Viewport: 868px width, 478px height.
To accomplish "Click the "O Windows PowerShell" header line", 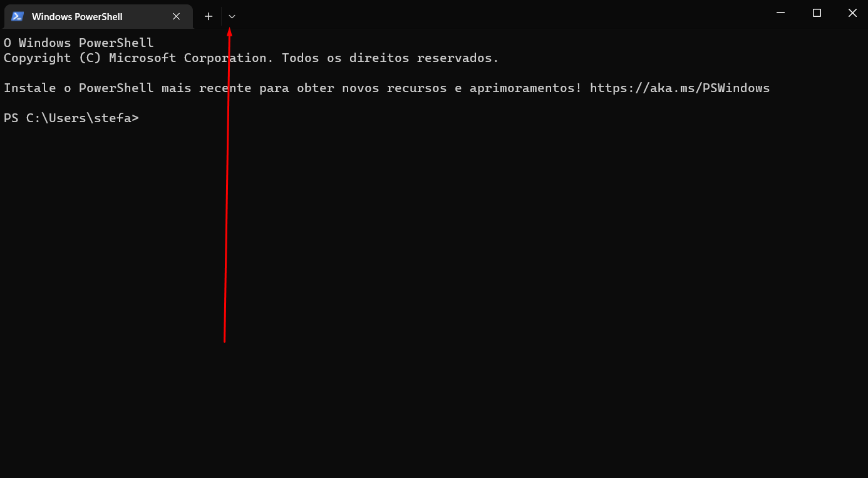I will tap(79, 43).
